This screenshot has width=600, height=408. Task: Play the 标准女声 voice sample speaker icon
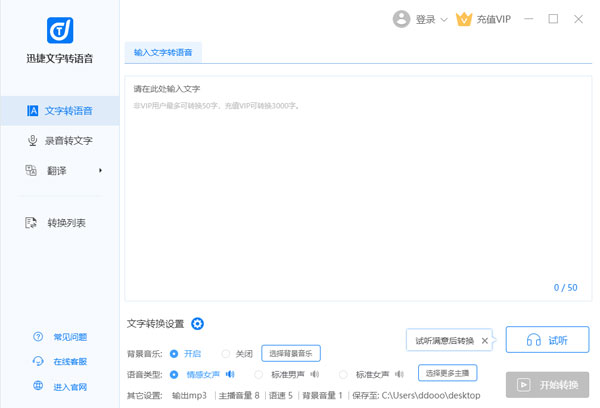(399, 374)
